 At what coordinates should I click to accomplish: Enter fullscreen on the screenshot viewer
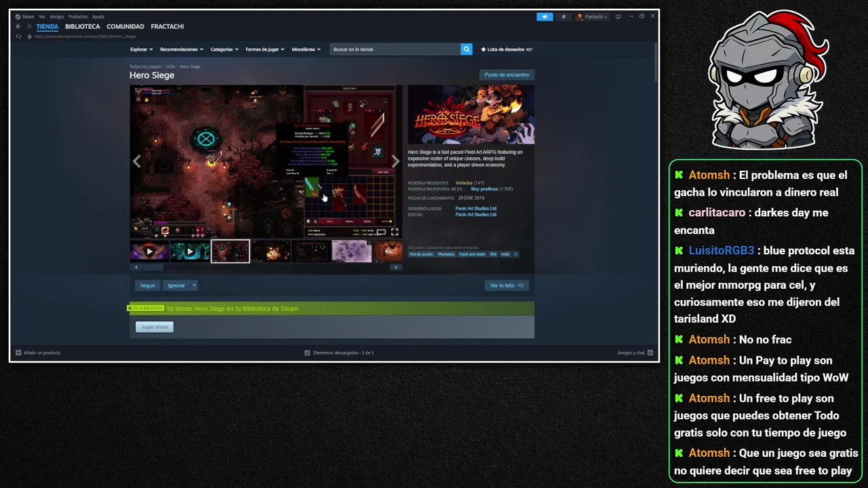point(395,232)
